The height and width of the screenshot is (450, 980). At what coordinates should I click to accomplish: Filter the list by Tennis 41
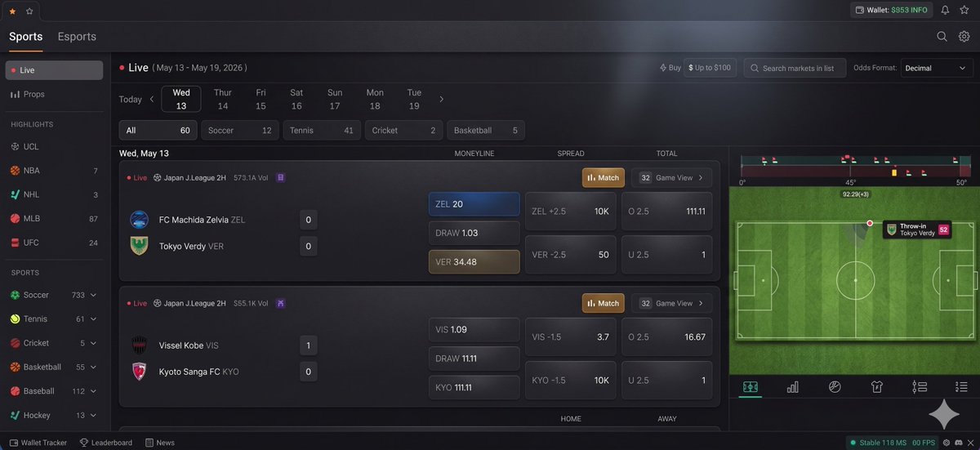pos(322,130)
